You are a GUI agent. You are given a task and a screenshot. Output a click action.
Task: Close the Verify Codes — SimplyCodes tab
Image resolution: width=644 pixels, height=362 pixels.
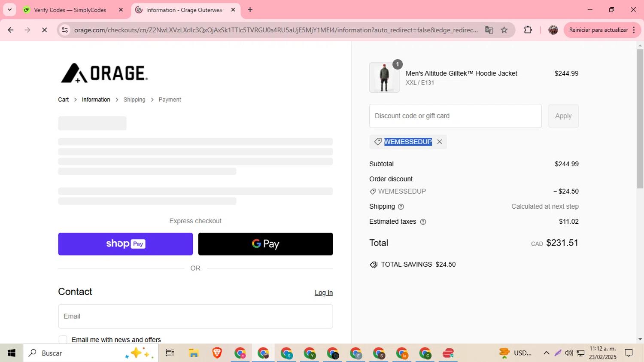click(x=121, y=10)
